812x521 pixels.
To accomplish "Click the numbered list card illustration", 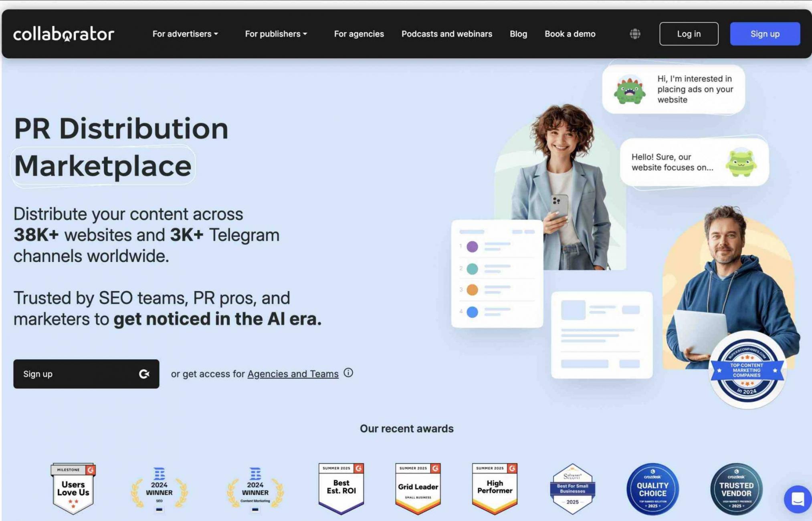I will [497, 274].
